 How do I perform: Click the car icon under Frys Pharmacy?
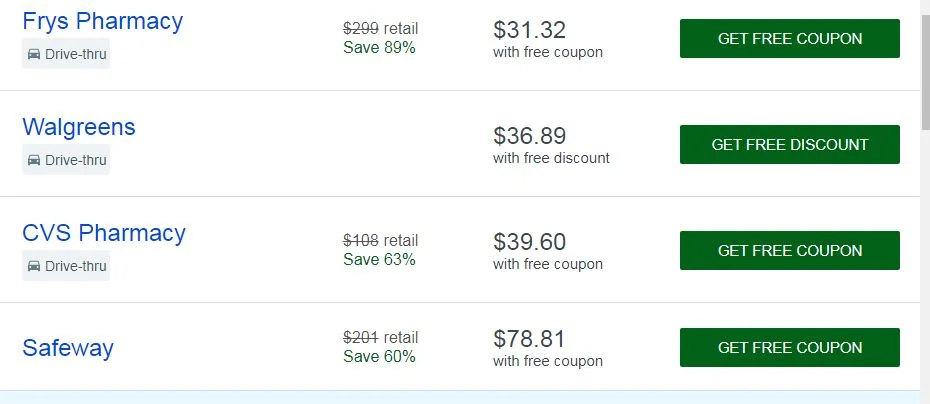(x=34, y=54)
